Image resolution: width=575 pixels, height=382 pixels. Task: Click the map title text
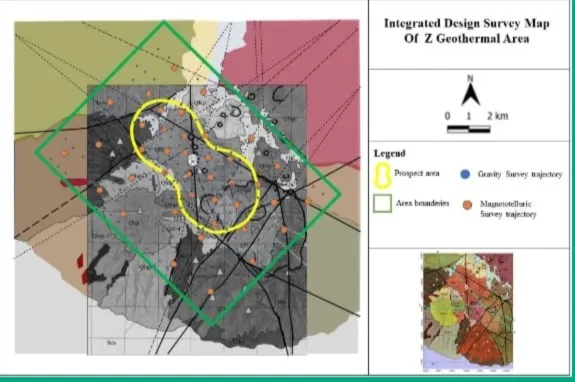click(467, 31)
